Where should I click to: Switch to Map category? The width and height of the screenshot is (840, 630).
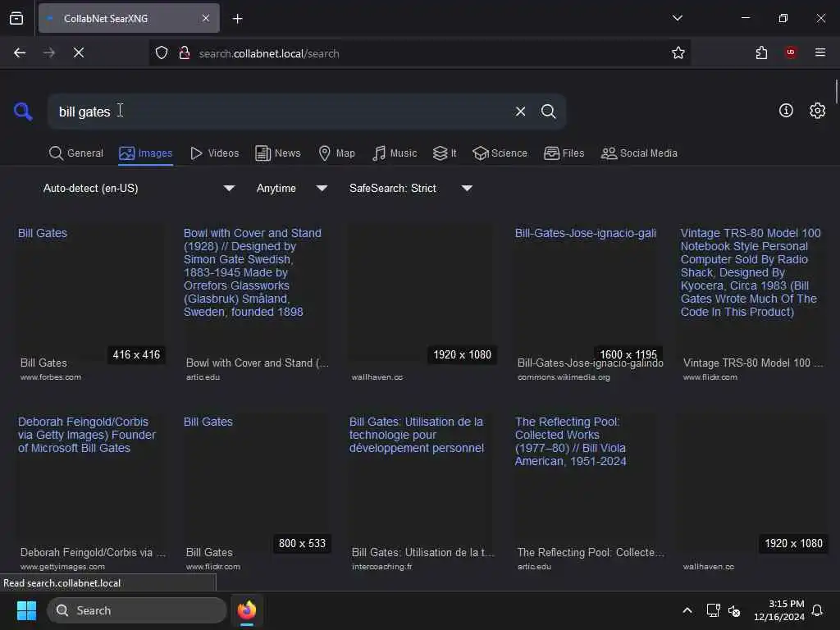coord(337,153)
